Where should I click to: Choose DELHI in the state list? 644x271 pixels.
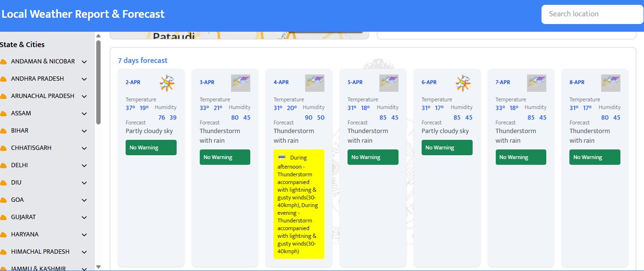[x=19, y=165]
